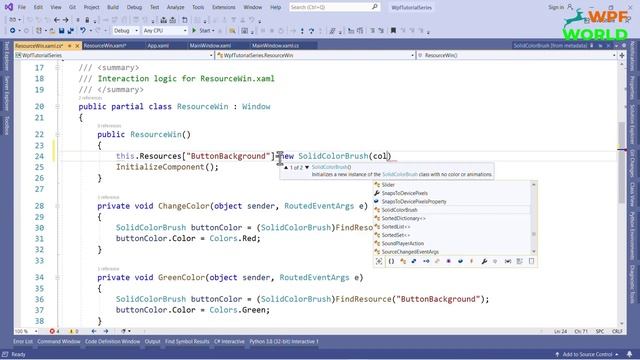Toggle the classes filter in IntelliSense
The width and height of the screenshot is (640, 360).
pyautogui.click(x=403, y=261)
